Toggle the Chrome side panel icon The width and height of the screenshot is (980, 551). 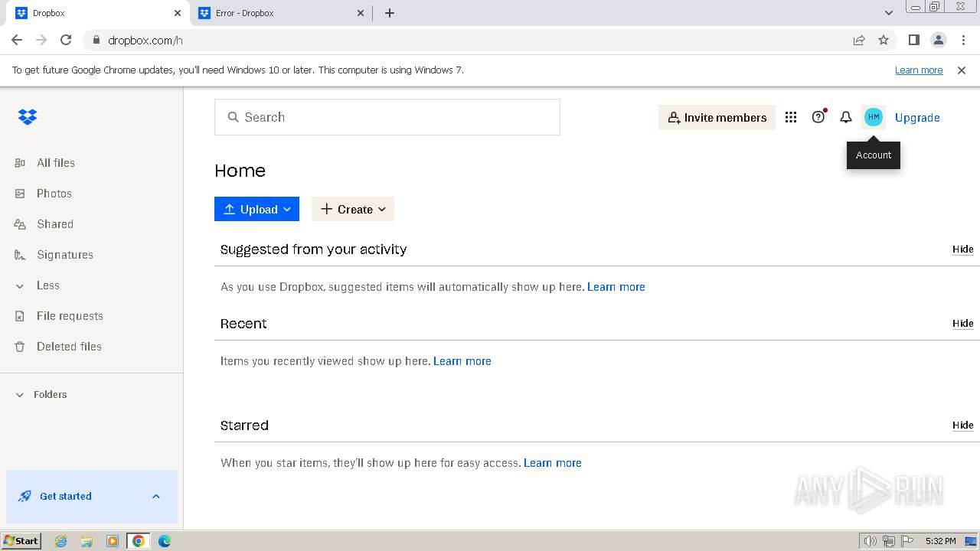(x=914, y=40)
